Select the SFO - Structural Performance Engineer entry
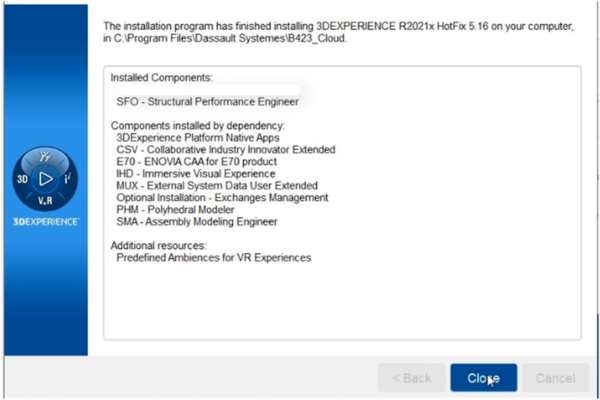Image resolution: width=600 pixels, height=400 pixels. click(x=208, y=101)
